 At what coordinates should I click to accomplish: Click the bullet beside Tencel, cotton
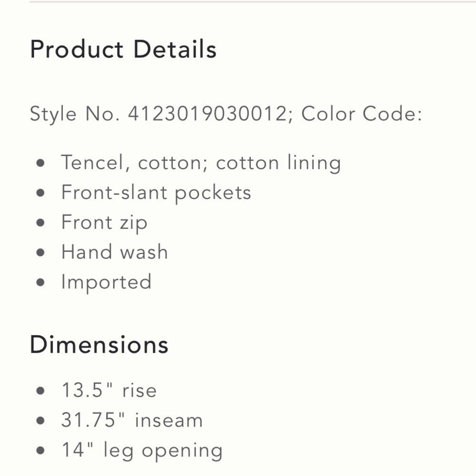coord(41,164)
